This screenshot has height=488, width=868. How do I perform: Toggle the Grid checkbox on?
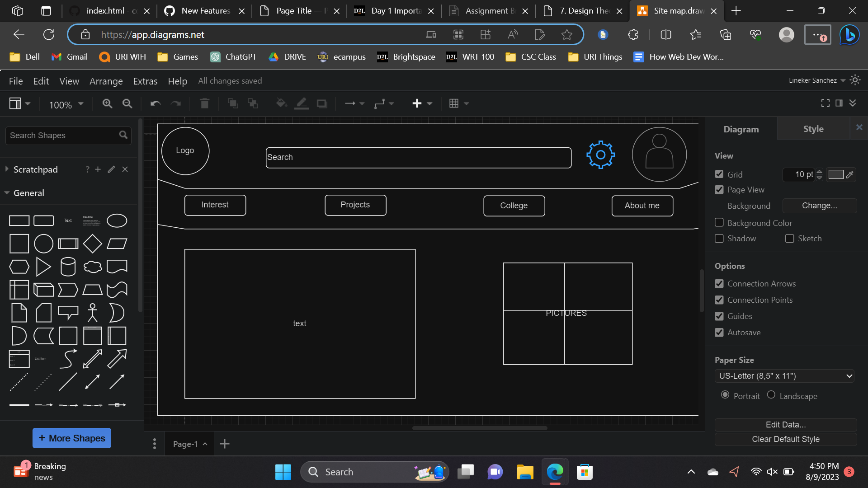point(719,174)
